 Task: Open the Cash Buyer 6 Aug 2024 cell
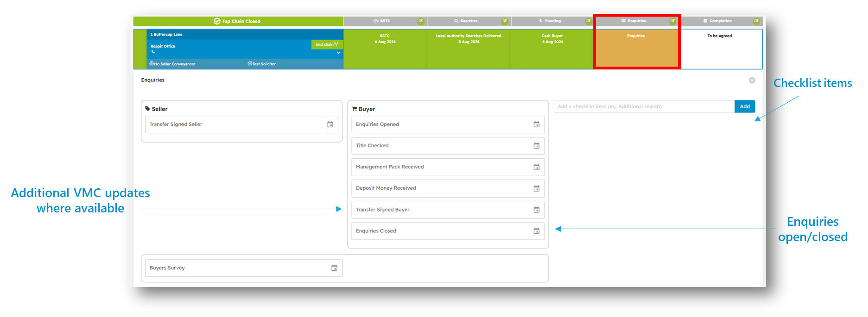pos(552,49)
